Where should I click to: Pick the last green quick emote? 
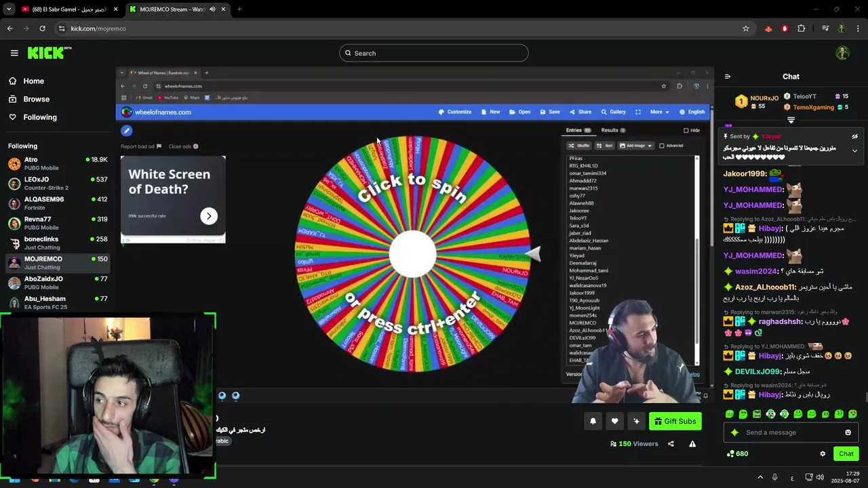(x=852, y=414)
